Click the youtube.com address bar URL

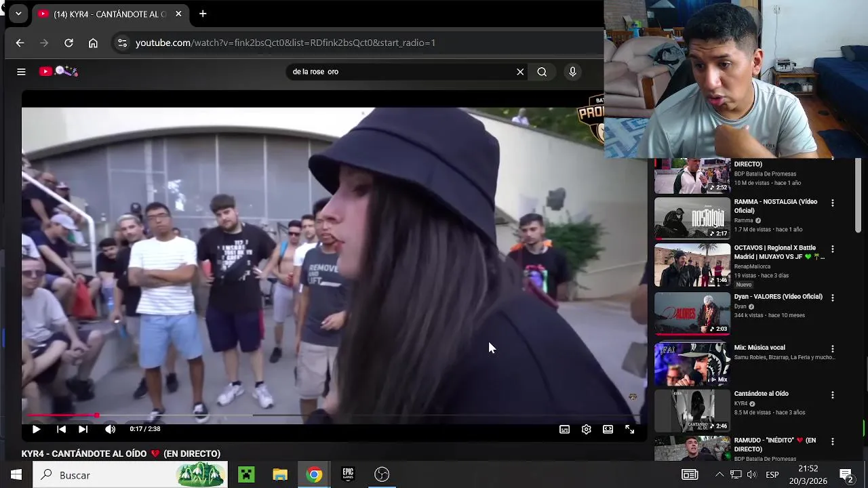point(285,43)
